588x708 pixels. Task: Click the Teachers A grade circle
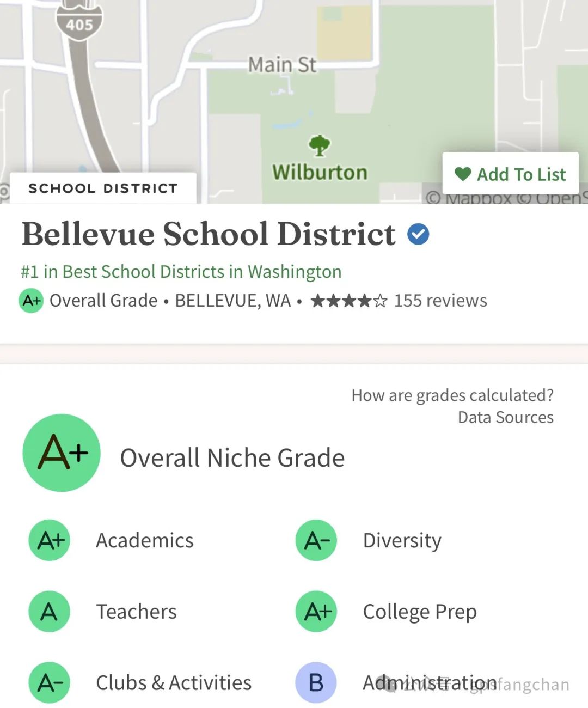50,612
